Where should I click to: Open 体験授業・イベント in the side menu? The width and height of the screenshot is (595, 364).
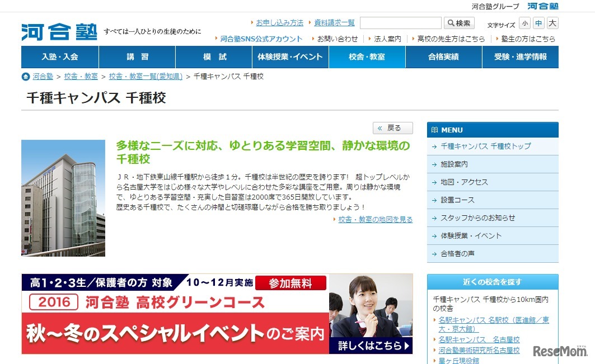pos(493,236)
